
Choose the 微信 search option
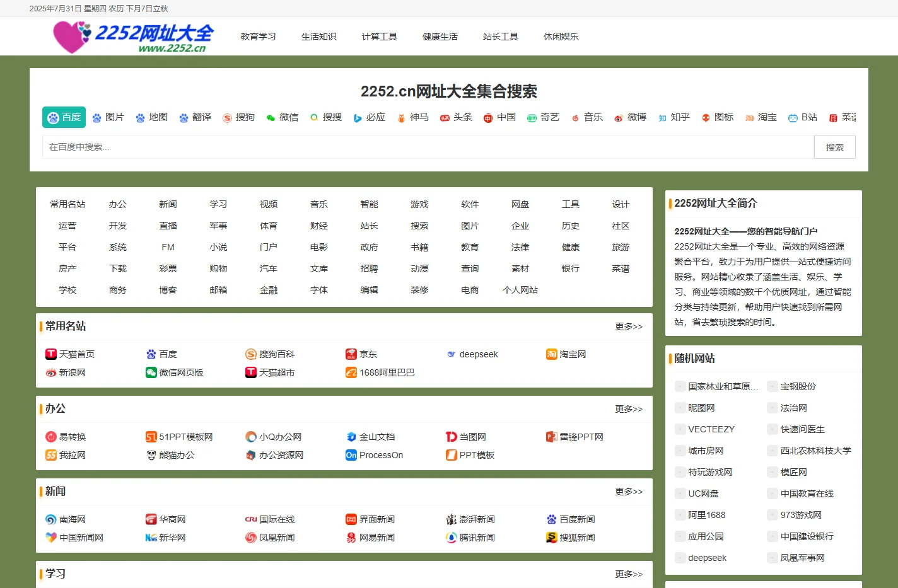[282, 117]
